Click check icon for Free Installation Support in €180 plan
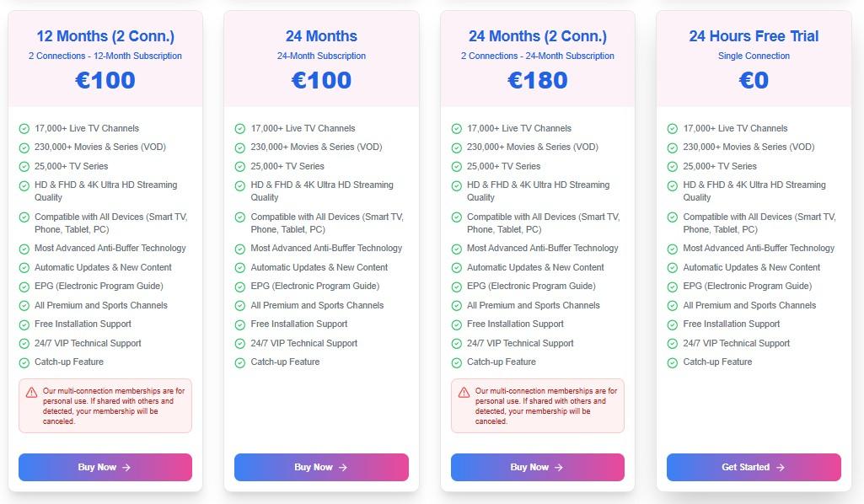The image size is (864, 504). (x=456, y=324)
